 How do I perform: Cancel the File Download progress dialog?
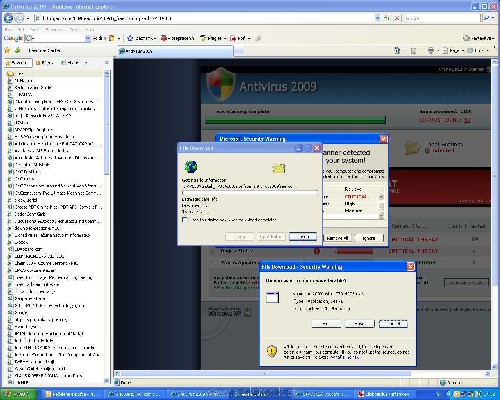[303, 237]
